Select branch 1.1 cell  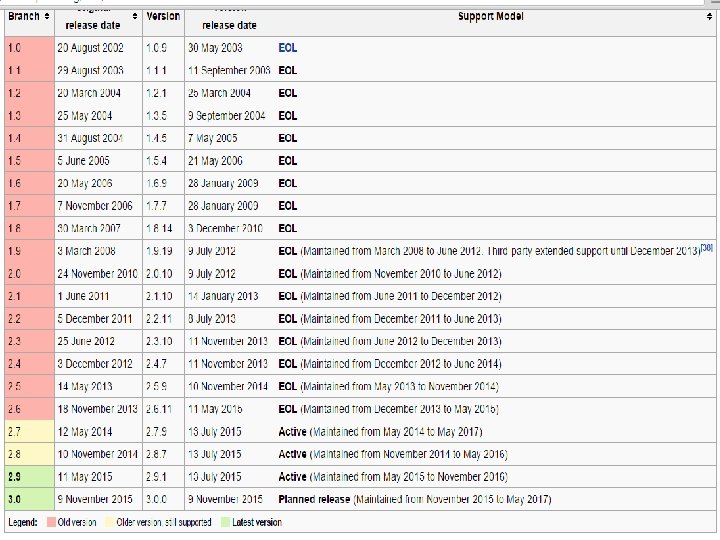pos(29,70)
